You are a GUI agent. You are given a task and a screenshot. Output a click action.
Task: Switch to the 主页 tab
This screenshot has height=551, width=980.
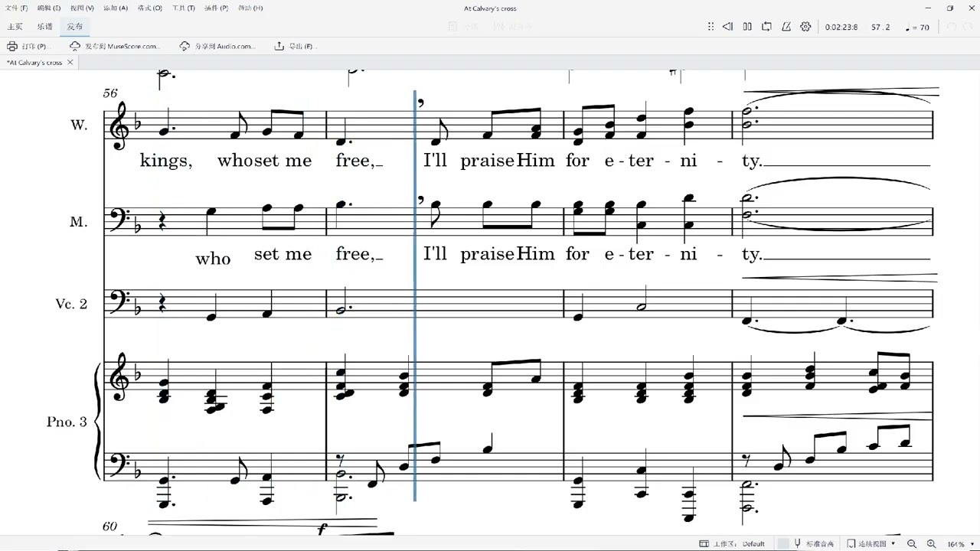pos(15,27)
